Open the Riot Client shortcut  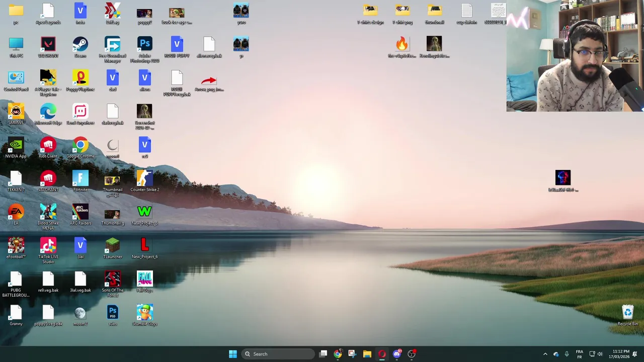coord(48,148)
